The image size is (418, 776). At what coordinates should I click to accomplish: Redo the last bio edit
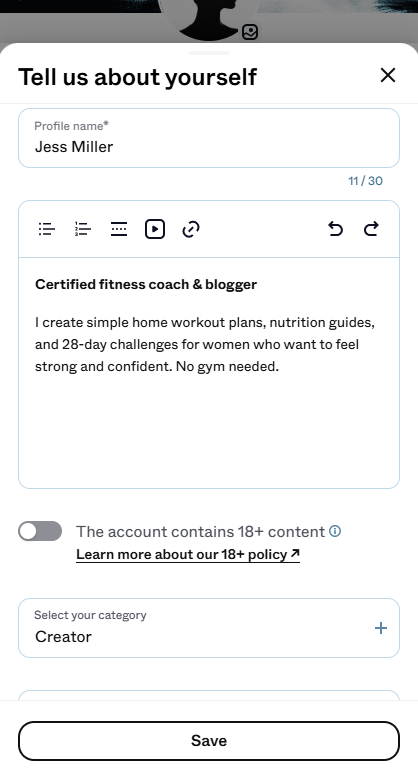click(x=372, y=229)
